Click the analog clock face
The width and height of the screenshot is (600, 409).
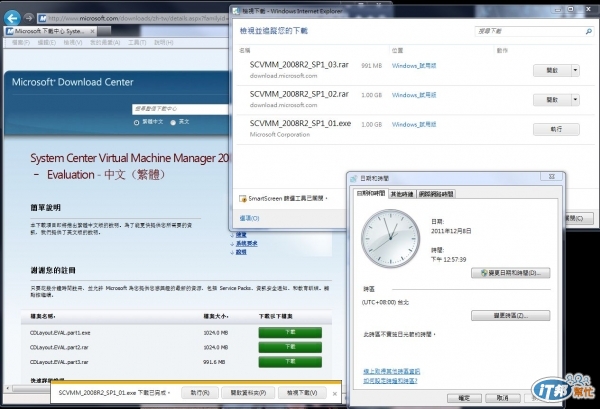pyautogui.click(x=390, y=238)
